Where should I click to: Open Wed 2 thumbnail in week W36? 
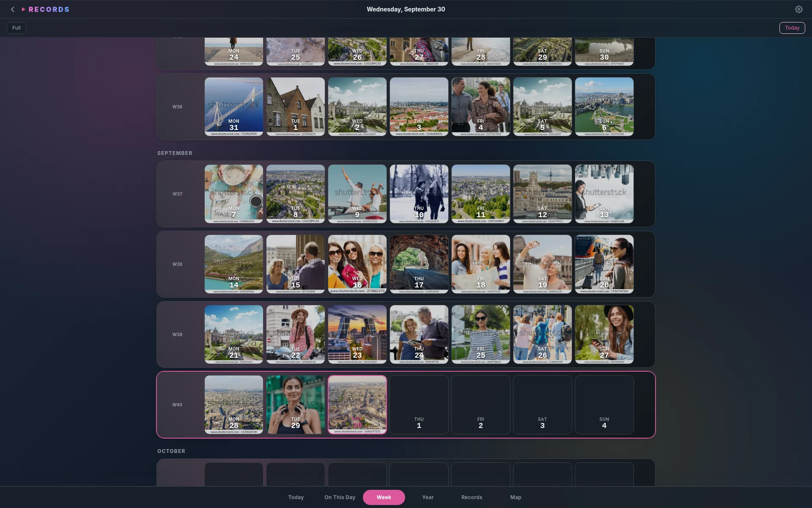click(357, 107)
